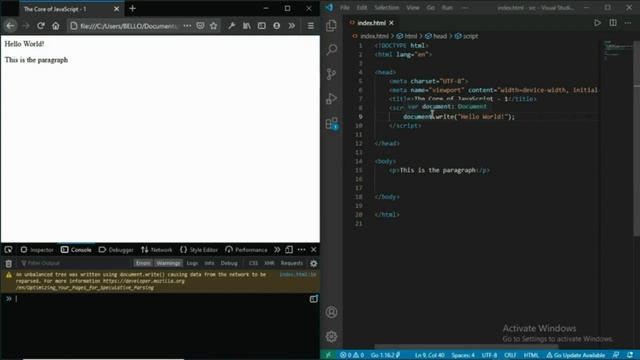Open VS Code Selection menu
This screenshot has width=640, height=360.
click(387, 8)
